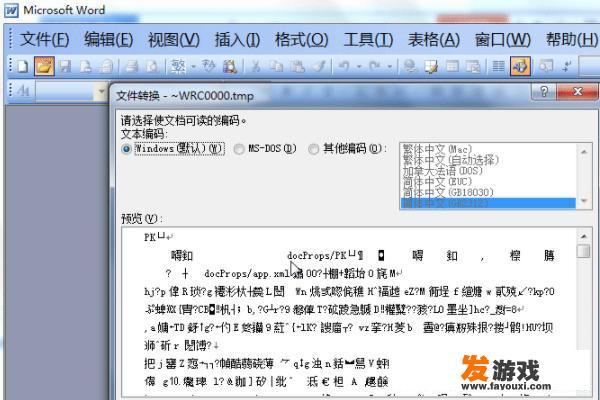
Task: Click the encoding list's scroll-up arrow
Action: [x=584, y=152]
